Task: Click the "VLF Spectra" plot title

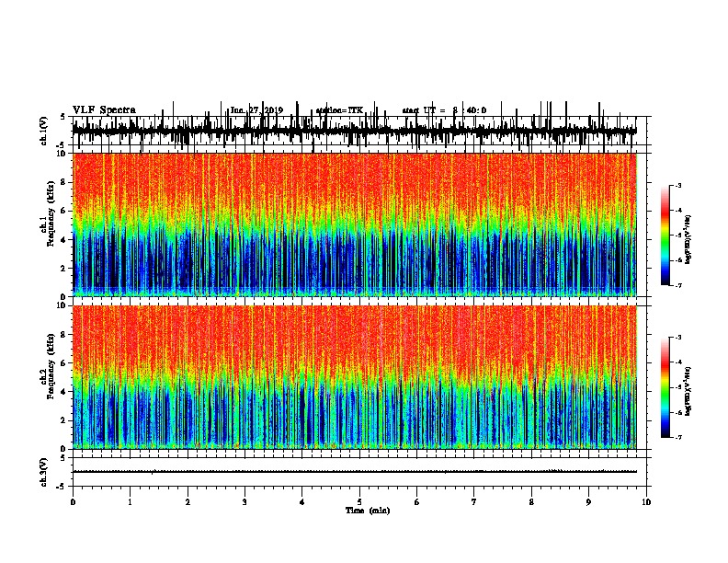Action: pos(104,110)
